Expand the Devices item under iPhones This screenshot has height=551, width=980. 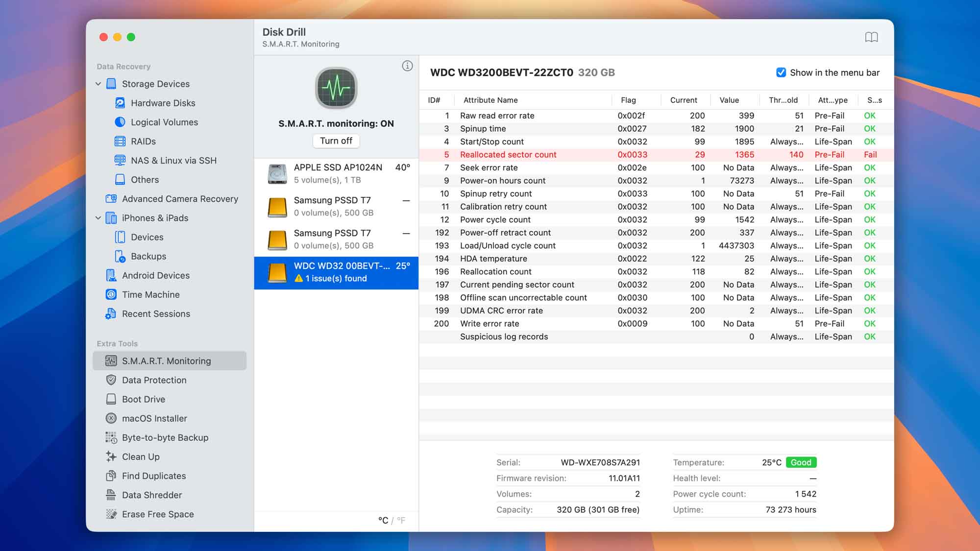click(121, 237)
